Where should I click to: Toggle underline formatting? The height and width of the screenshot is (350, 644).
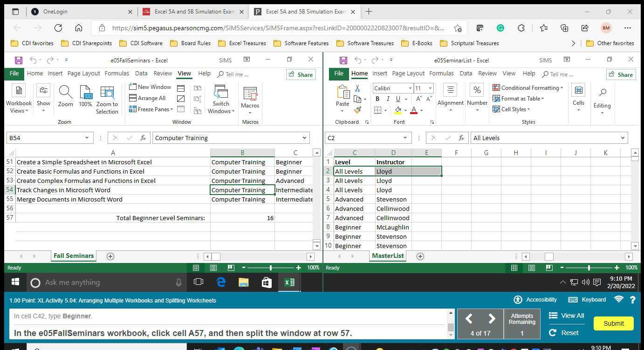(397, 99)
